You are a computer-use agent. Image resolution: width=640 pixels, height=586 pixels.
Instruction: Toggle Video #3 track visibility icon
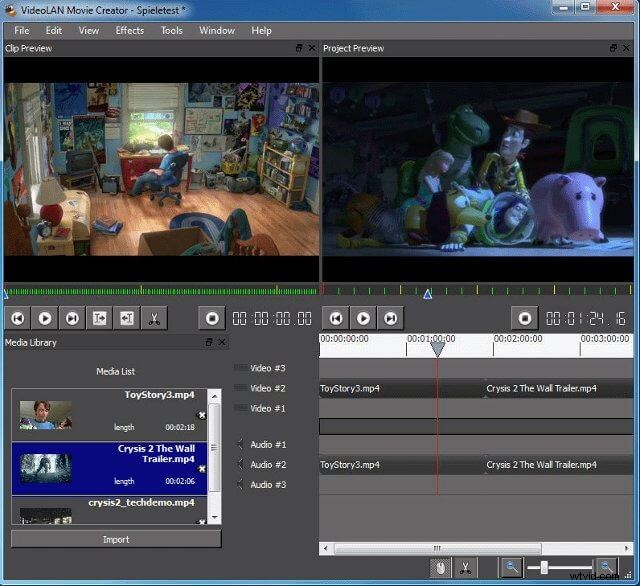tap(240, 367)
